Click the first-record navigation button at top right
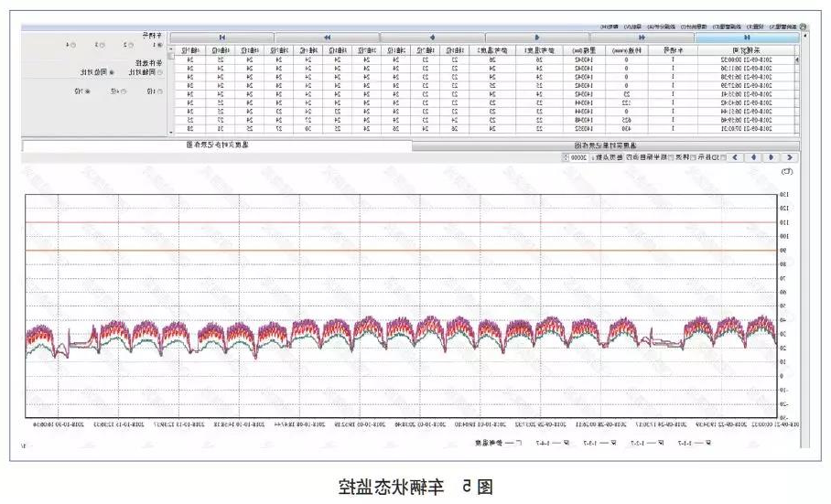Screen dimensions: 831x504 pyautogui.click(x=747, y=37)
